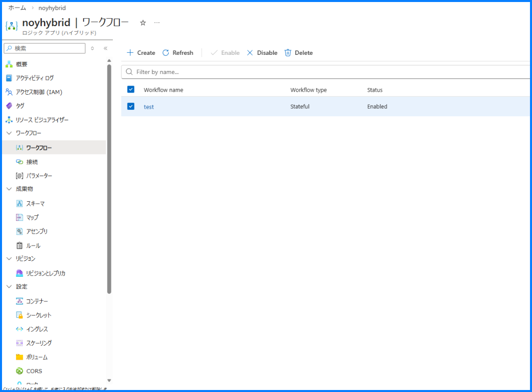The width and height of the screenshot is (532, 392).
Task: Open 接続 in the sidebar
Action: (32, 162)
